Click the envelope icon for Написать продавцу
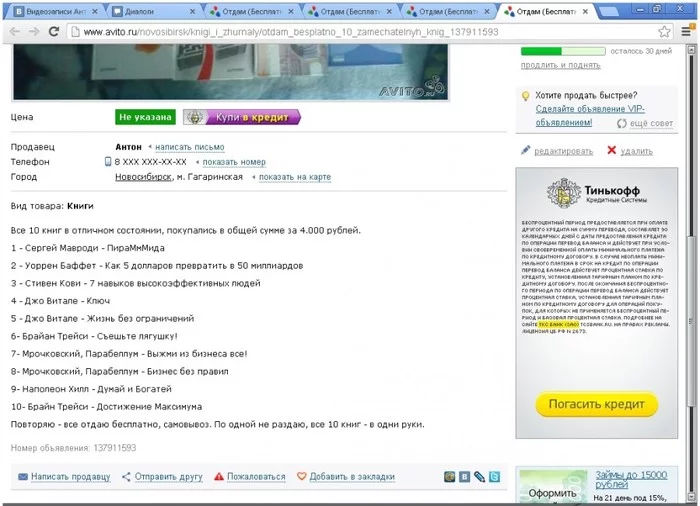The width and height of the screenshot is (700, 506). click(x=23, y=477)
